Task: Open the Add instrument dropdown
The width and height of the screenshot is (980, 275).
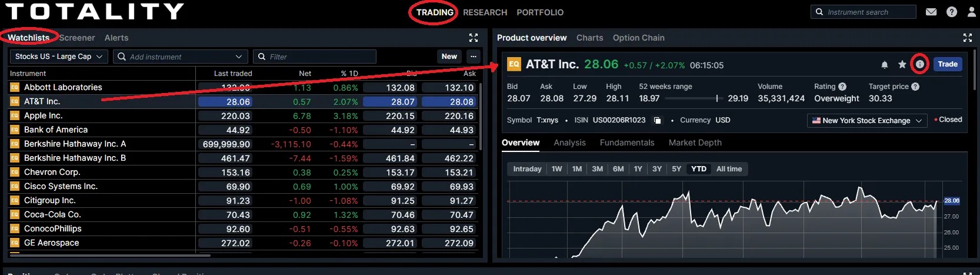Action: [x=181, y=57]
